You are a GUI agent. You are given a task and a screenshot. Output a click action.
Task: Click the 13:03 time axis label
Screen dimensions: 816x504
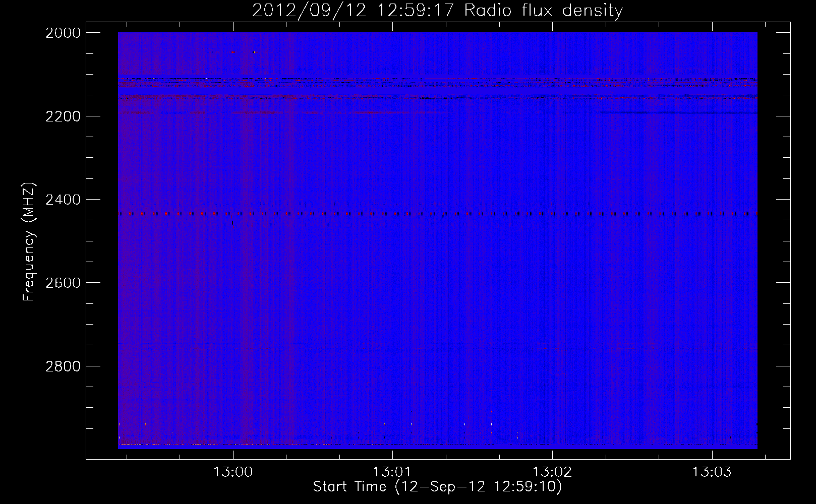(712, 472)
